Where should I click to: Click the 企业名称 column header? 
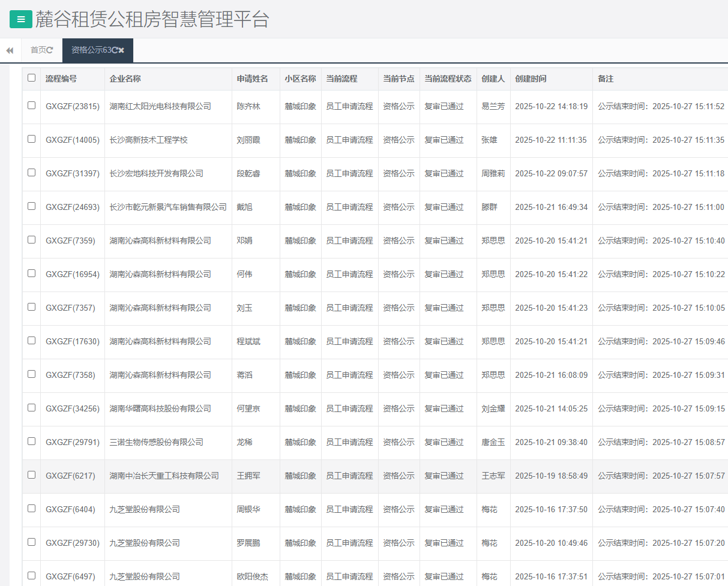click(125, 78)
